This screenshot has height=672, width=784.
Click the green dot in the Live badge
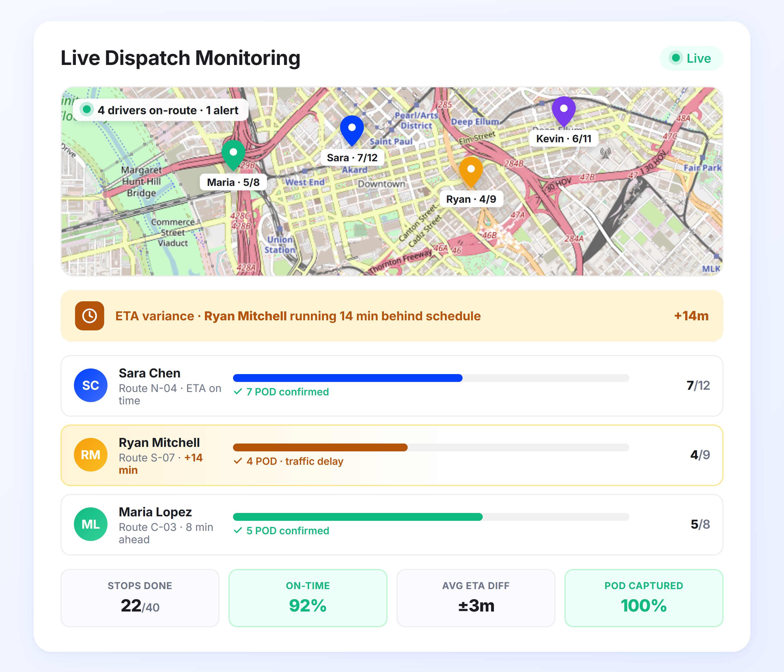tap(675, 58)
